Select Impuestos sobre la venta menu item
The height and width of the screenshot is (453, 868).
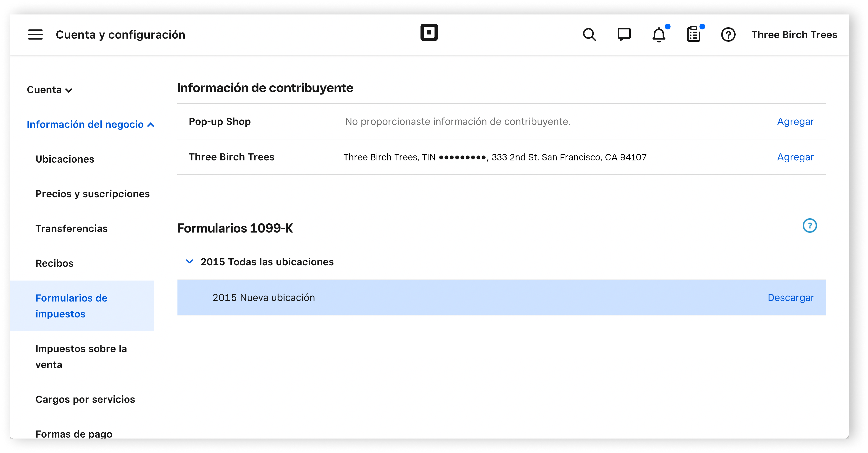point(81,357)
